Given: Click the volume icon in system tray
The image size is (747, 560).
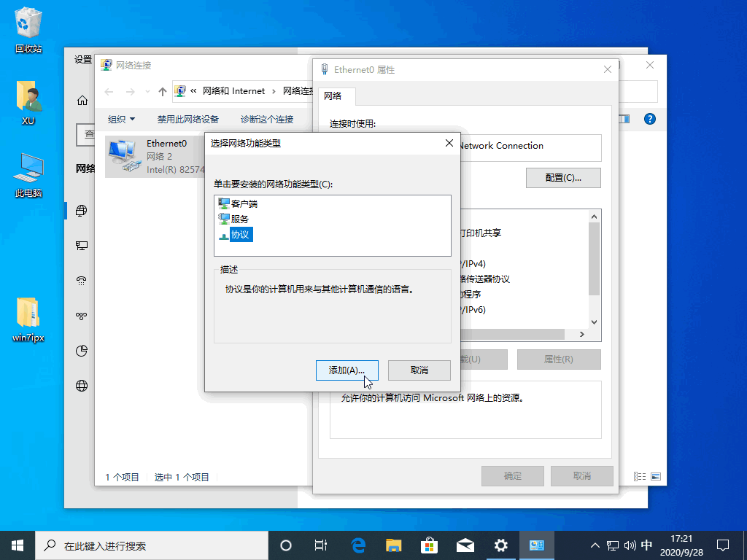Looking at the screenshot, I should tap(630, 545).
